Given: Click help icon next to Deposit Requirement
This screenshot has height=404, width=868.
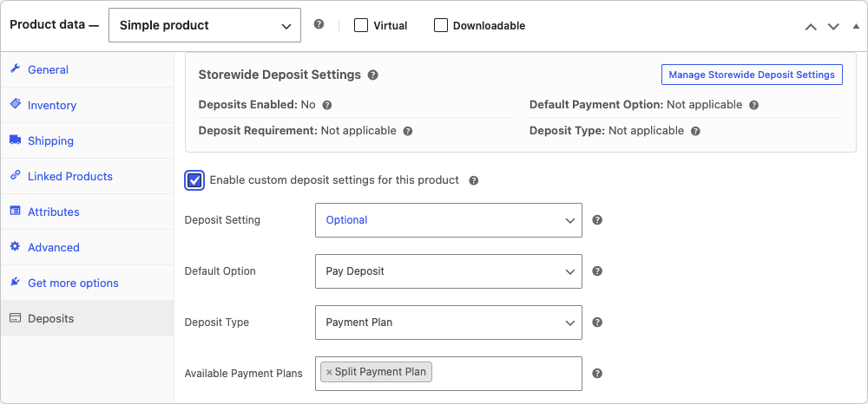Looking at the screenshot, I should [x=408, y=132].
